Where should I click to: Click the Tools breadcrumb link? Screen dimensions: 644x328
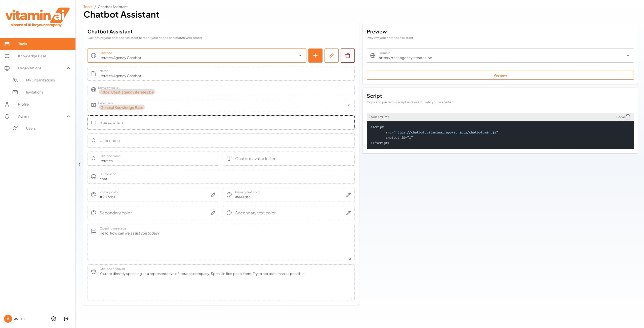[x=88, y=7]
